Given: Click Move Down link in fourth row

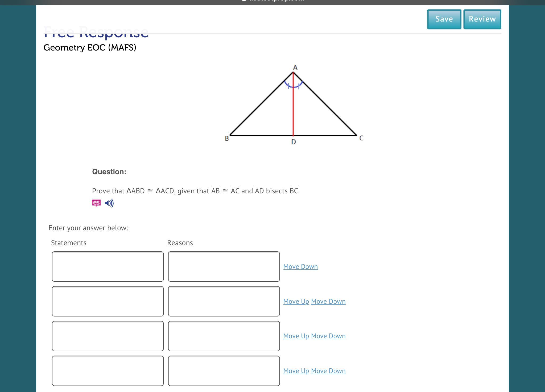Looking at the screenshot, I should 328,371.
